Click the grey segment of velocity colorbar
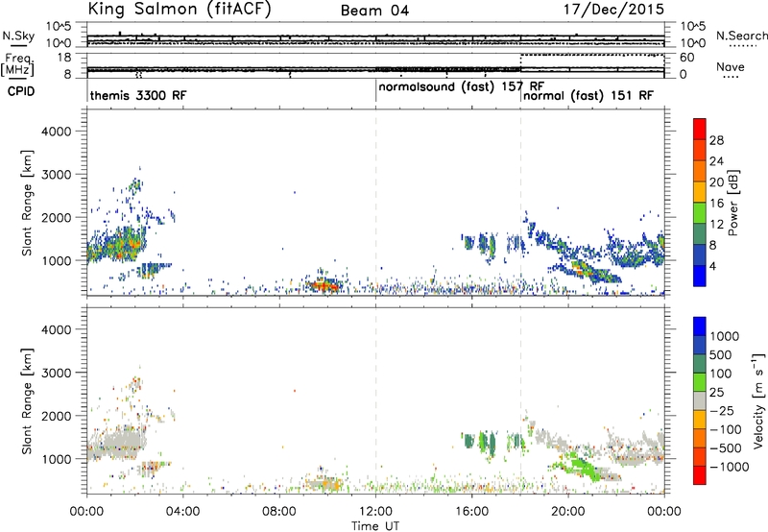Screen dimensions: 768x532 700,401
